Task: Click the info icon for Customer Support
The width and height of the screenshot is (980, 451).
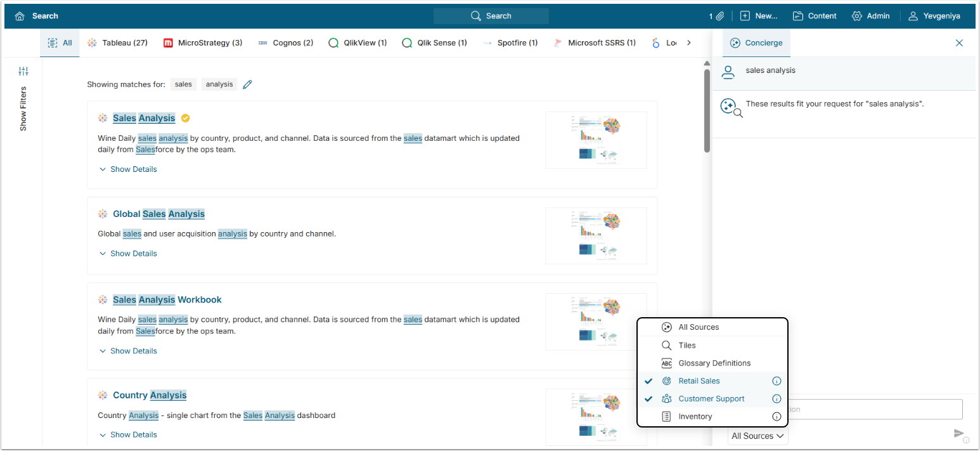Action: [777, 399]
